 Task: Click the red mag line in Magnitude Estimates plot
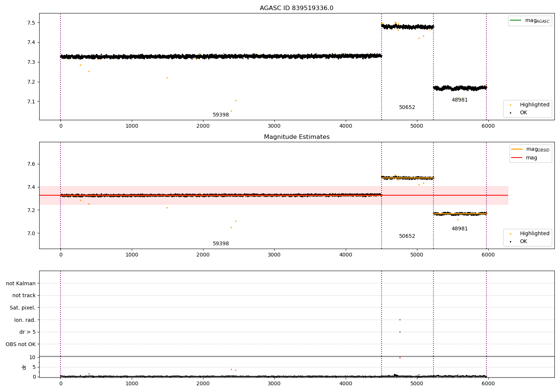(274, 195)
